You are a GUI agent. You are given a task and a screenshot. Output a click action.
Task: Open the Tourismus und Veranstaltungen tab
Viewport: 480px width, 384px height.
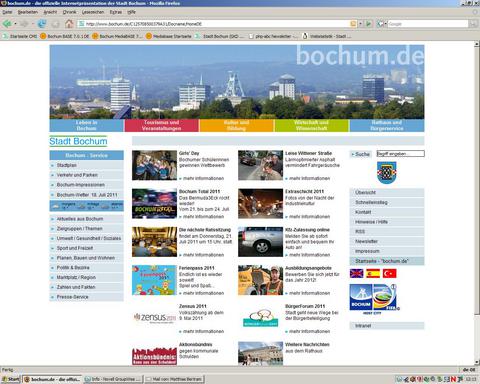(x=162, y=125)
